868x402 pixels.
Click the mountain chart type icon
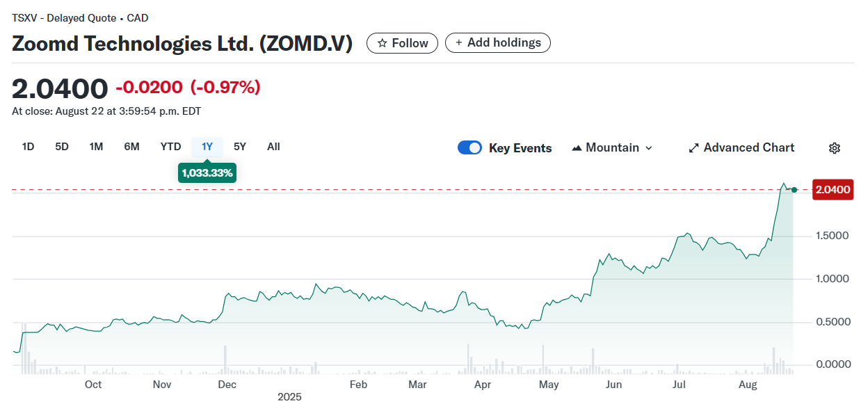[x=577, y=148]
